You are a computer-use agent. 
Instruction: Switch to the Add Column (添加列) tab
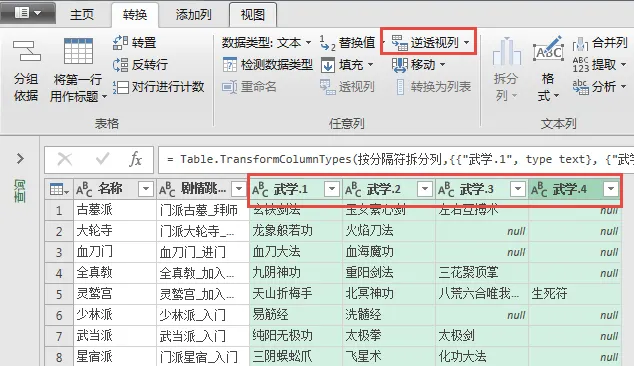pyautogui.click(x=193, y=15)
